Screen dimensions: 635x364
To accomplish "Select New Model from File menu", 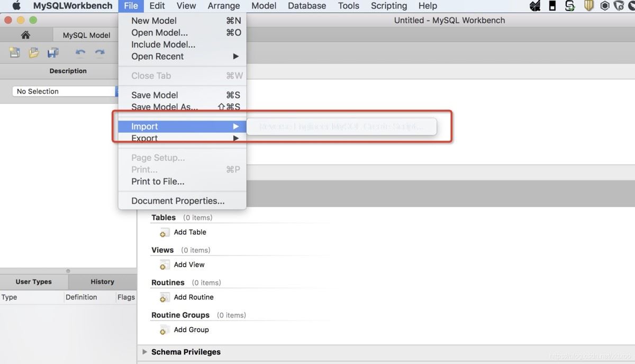I will [x=182, y=21].
